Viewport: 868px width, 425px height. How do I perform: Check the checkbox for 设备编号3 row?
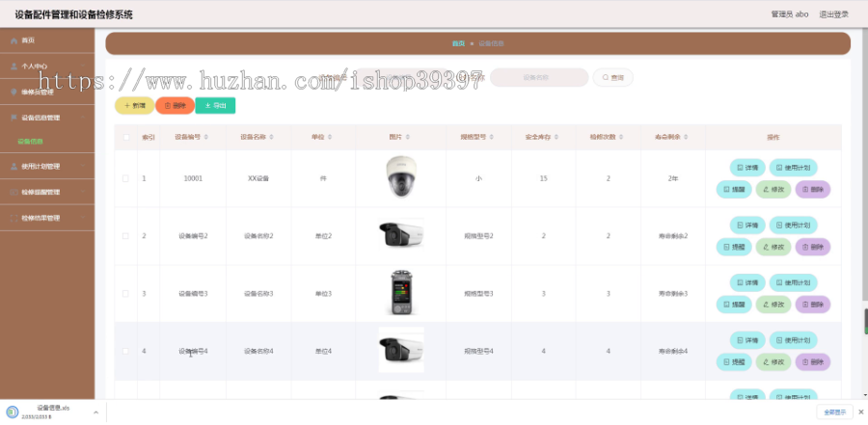click(125, 293)
